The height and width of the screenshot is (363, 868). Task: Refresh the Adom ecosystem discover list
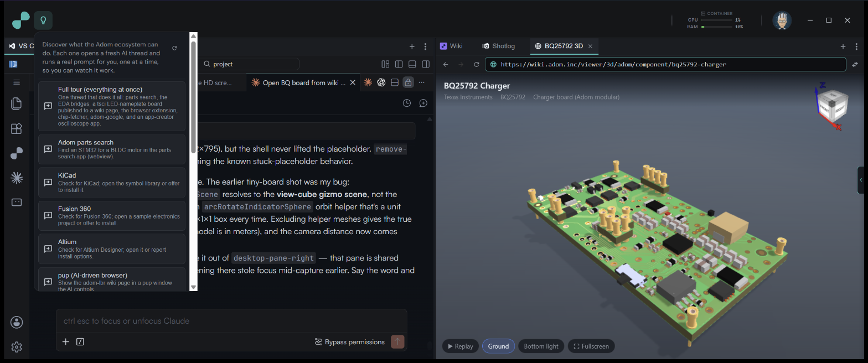click(174, 48)
